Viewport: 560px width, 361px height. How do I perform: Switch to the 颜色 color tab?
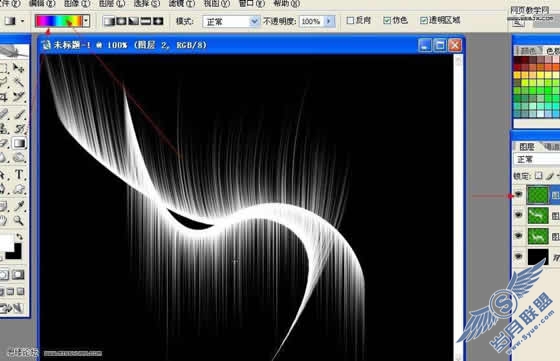(x=528, y=51)
